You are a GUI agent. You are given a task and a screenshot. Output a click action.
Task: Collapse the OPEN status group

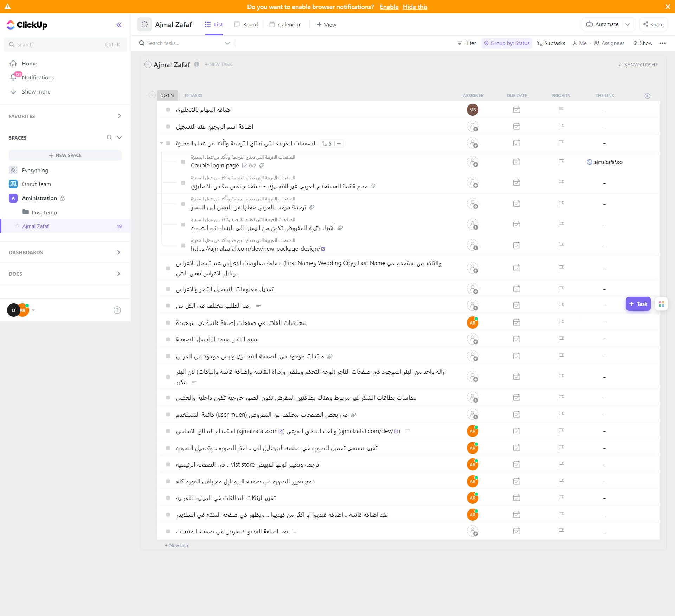(152, 95)
